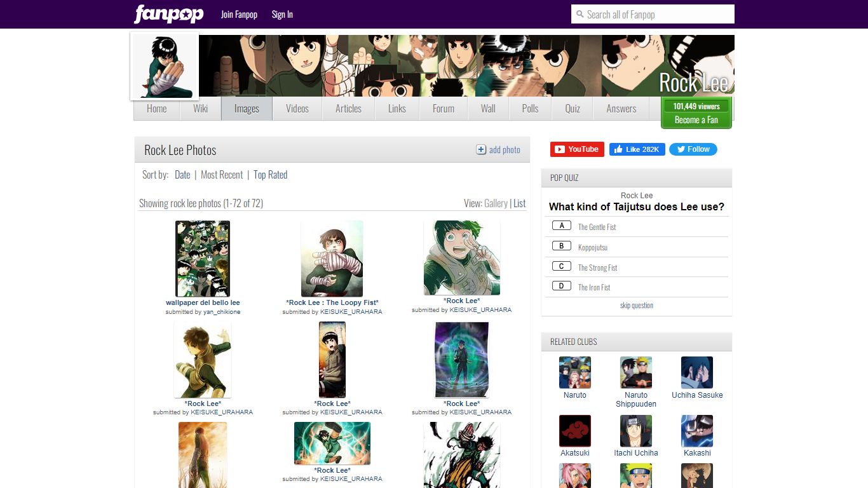The width and height of the screenshot is (868, 488).
Task: Open the Quiz tab
Action: pyautogui.click(x=573, y=109)
